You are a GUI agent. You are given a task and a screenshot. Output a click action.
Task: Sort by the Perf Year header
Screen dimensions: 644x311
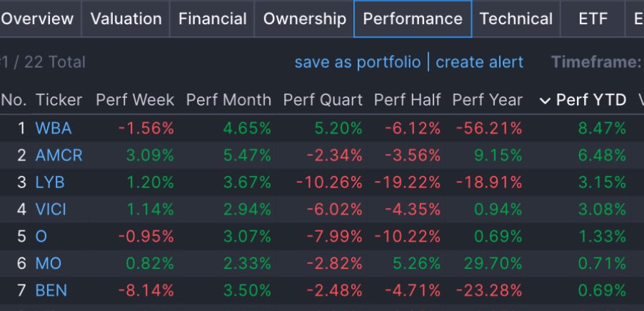coord(487,100)
